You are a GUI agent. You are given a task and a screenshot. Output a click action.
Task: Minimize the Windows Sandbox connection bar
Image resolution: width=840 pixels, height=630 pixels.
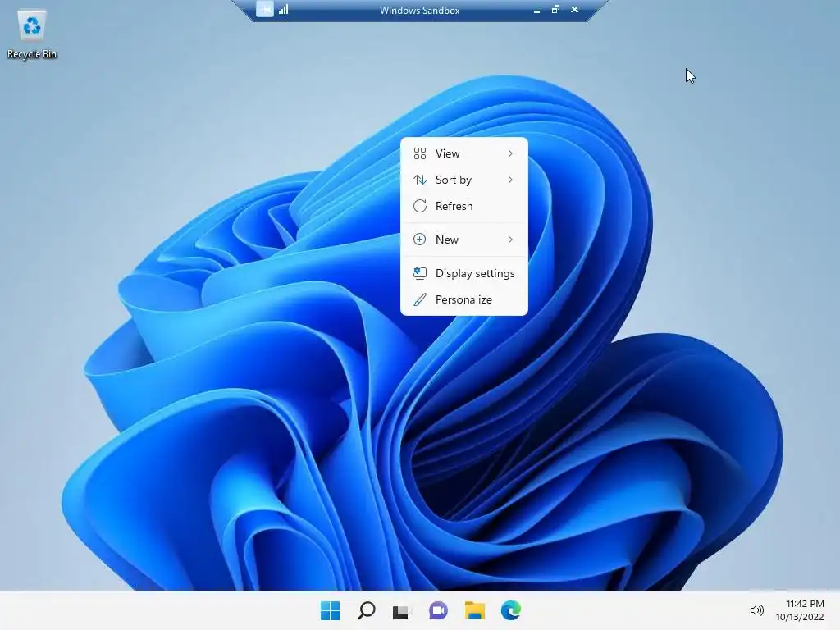point(536,10)
